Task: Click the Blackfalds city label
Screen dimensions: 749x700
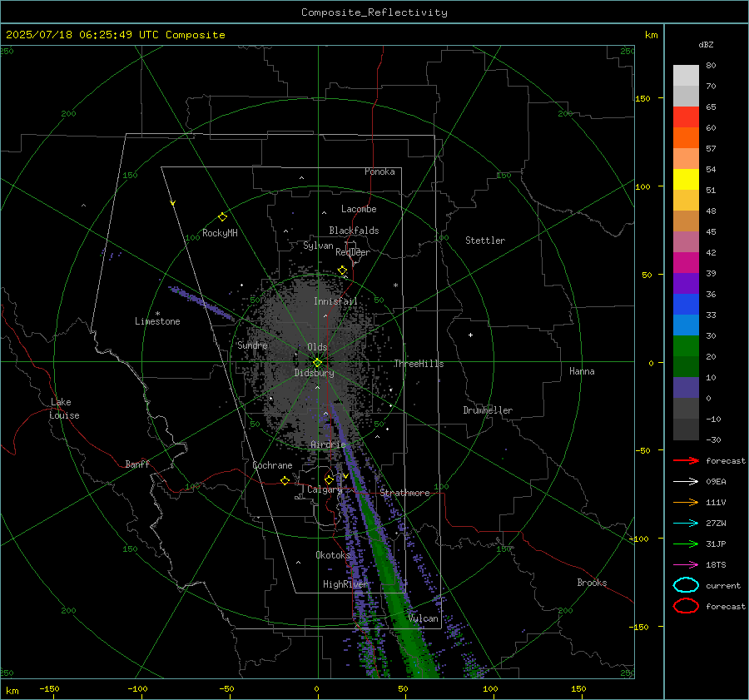Action: 354,231
